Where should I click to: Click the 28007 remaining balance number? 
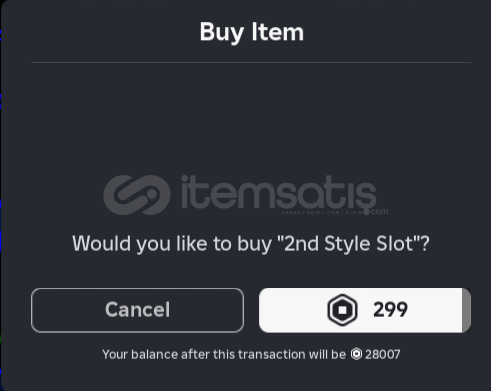383,354
